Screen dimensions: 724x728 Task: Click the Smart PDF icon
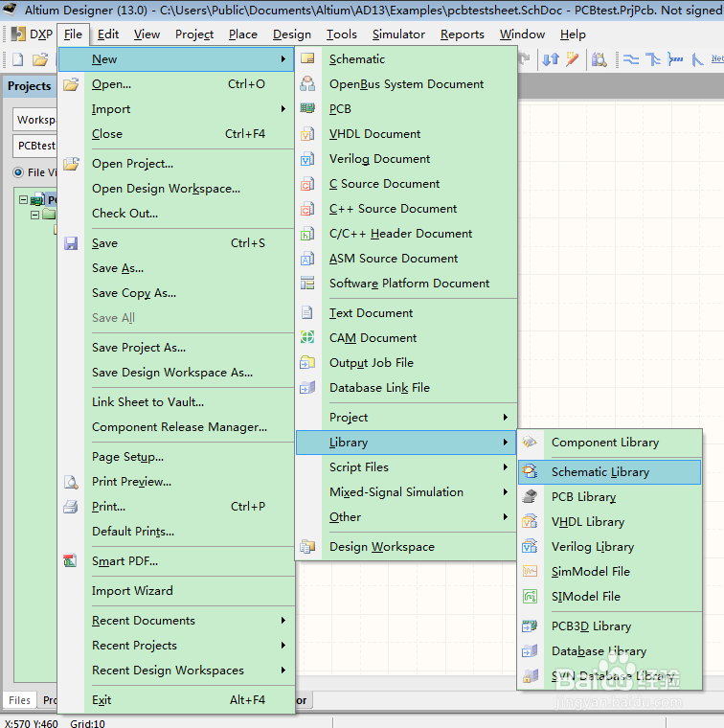[x=71, y=561]
